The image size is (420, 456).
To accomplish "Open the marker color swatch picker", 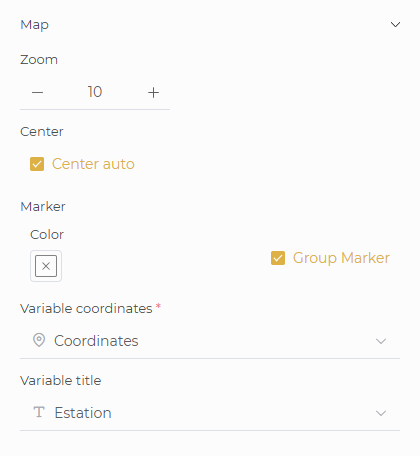I will (46, 266).
